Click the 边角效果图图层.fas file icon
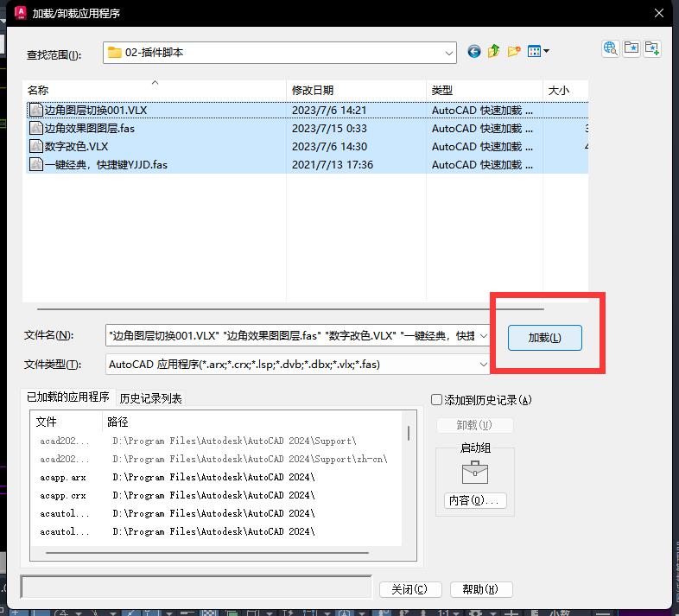The width and height of the screenshot is (679, 616). click(36, 128)
